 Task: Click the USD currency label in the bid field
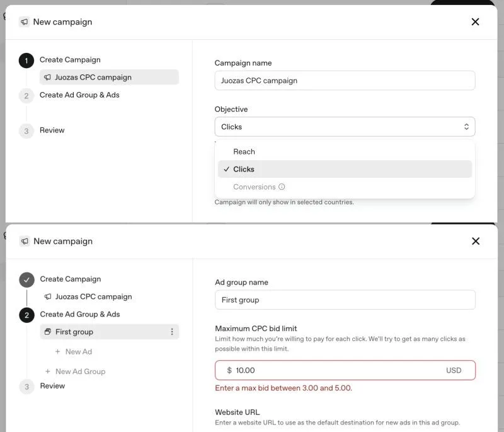click(x=454, y=370)
